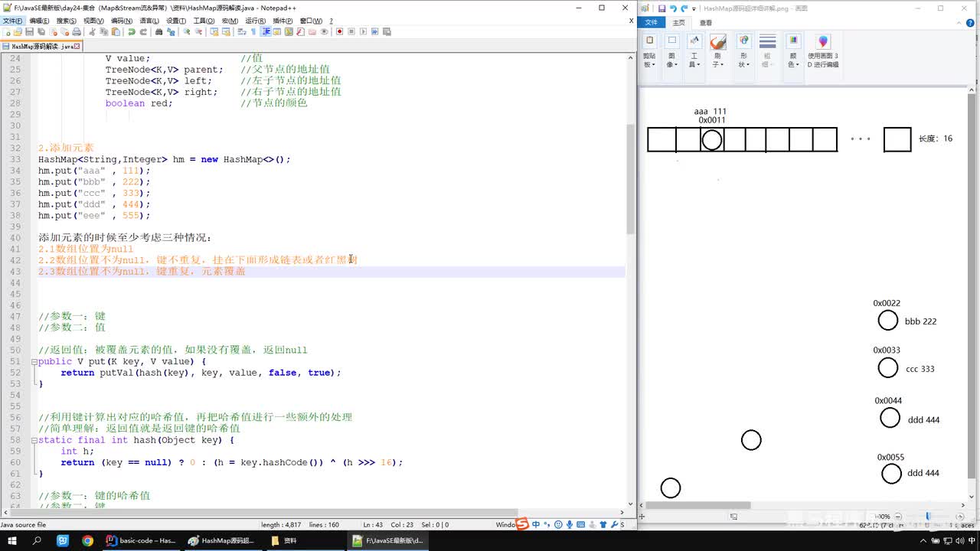Click the Print icon in Notepad++ toolbar
The width and height of the screenshot is (980, 551).
click(x=76, y=32)
